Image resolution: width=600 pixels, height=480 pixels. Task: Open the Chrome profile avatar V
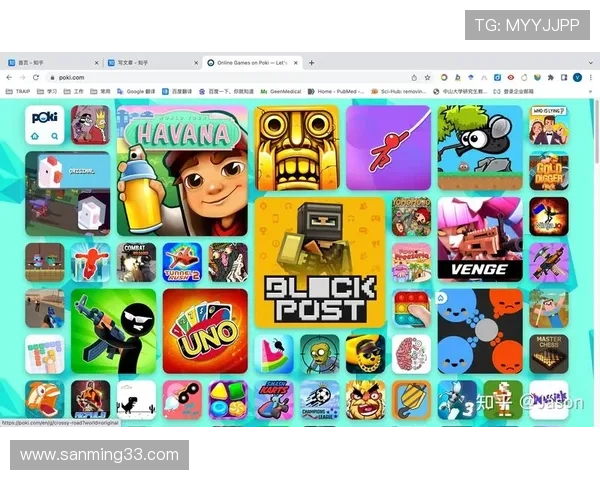click(x=577, y=78)
